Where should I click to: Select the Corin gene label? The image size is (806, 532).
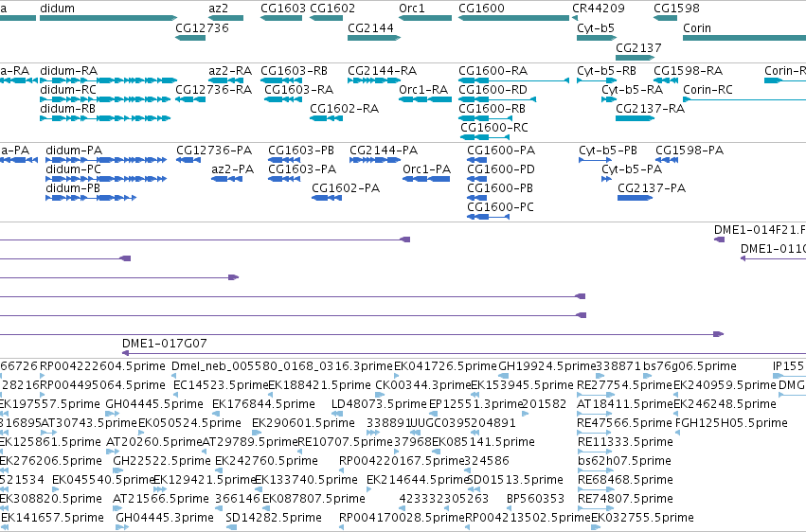click(697, 28)
